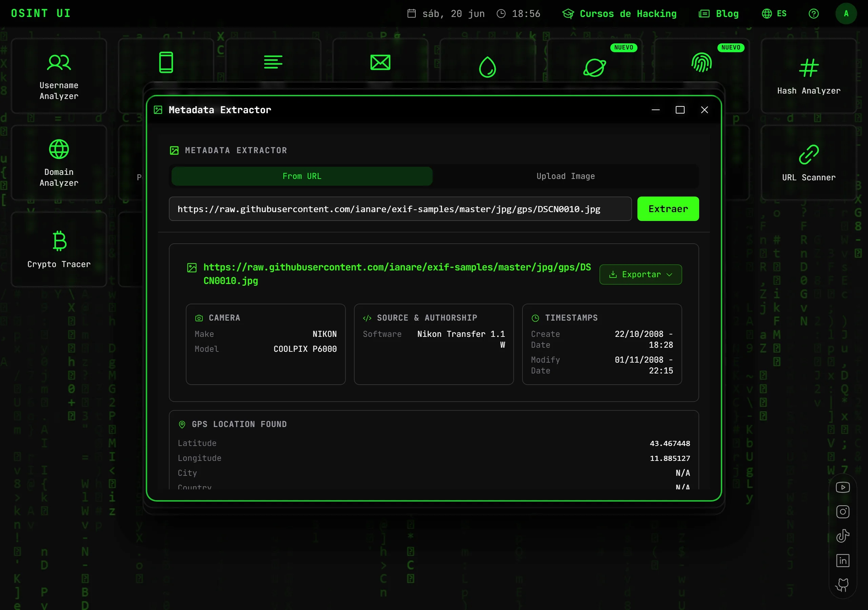Click the help question mark icon
Screen dimensions: 868x610
point(813,14)
